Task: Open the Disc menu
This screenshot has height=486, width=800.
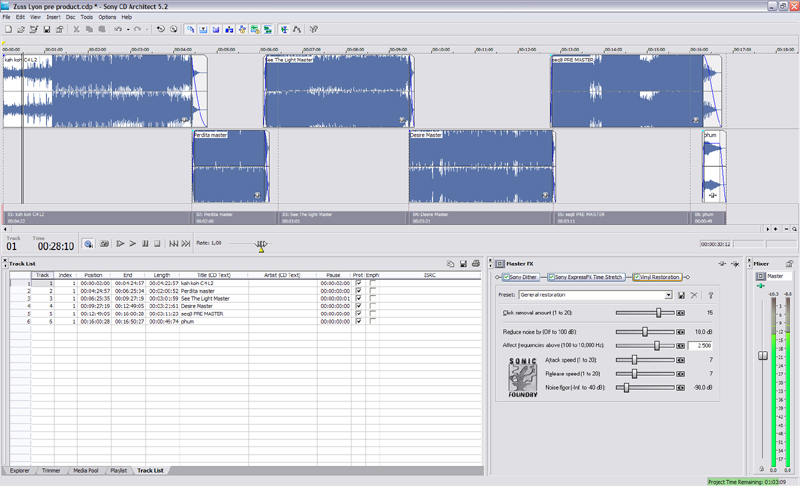Action: (70, 17)
